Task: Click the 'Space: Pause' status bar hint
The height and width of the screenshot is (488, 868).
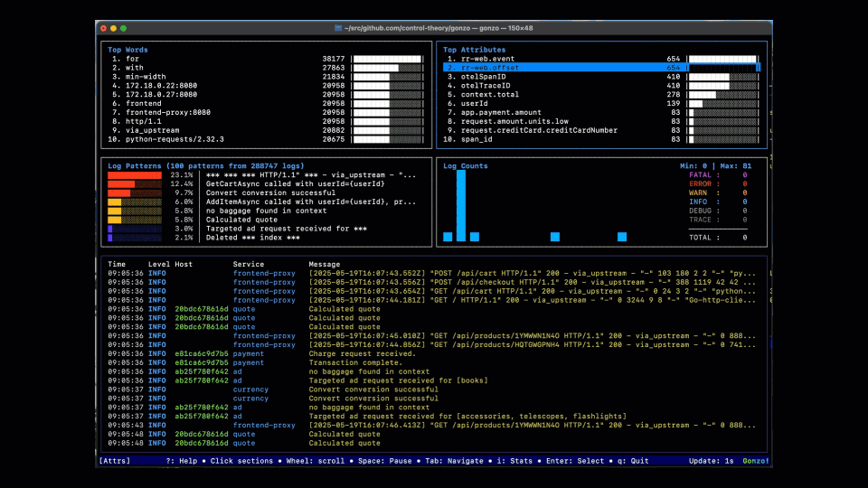Action: (385, 461)
